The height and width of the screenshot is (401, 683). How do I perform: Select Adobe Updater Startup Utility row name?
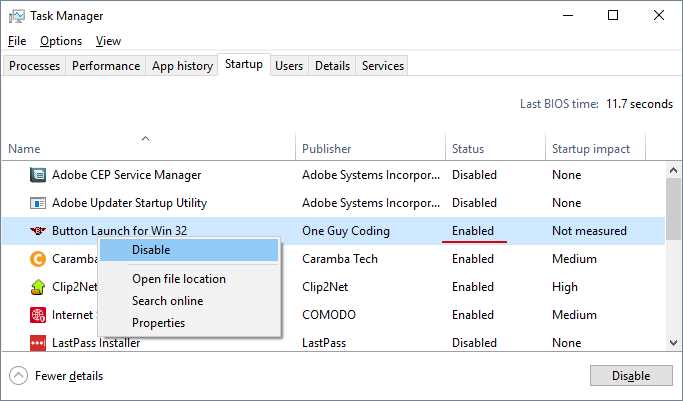pyautogui.click(x=129, y=203)
